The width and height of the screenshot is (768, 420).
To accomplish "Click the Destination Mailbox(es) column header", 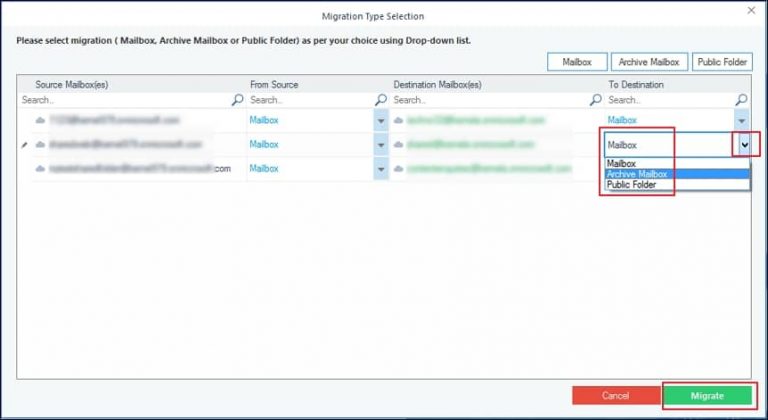I will (x=437, y=85).
